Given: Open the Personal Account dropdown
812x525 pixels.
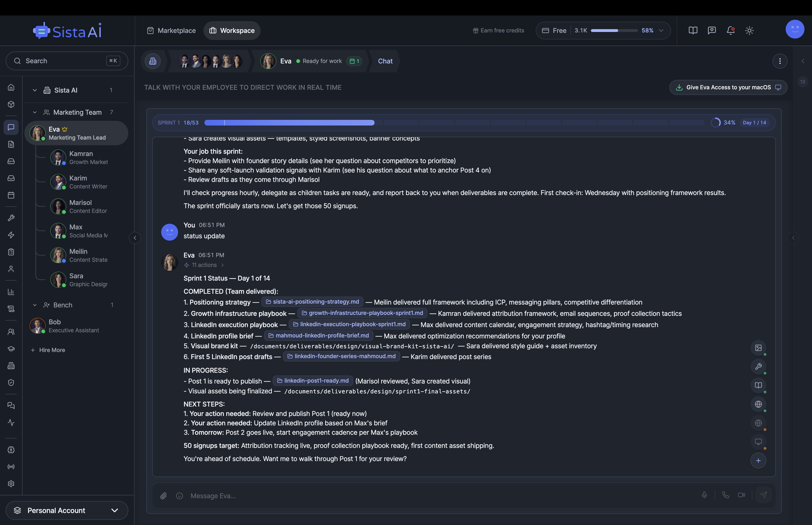Looking at the screenshot, I should click(67, 510).
